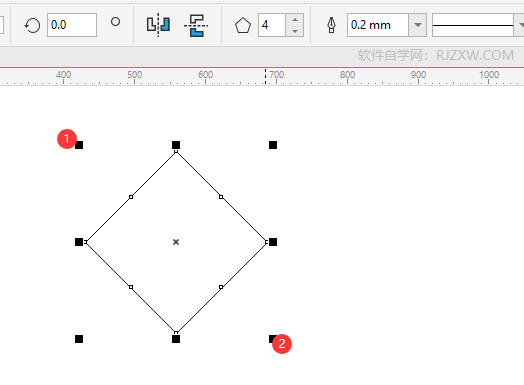This screenshot has width=524, height=385.
Task: Select the mirror horizontally icon
Action: (x=158, y=25)
